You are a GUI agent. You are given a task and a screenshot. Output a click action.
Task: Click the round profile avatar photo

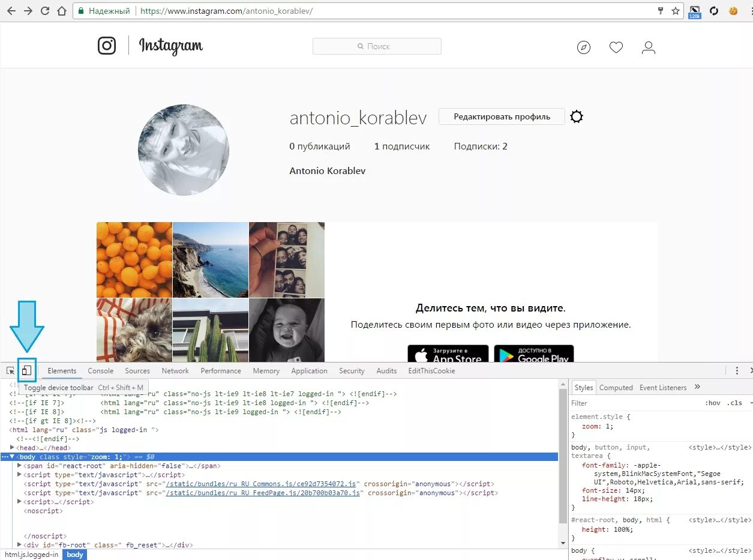point(184,150)
